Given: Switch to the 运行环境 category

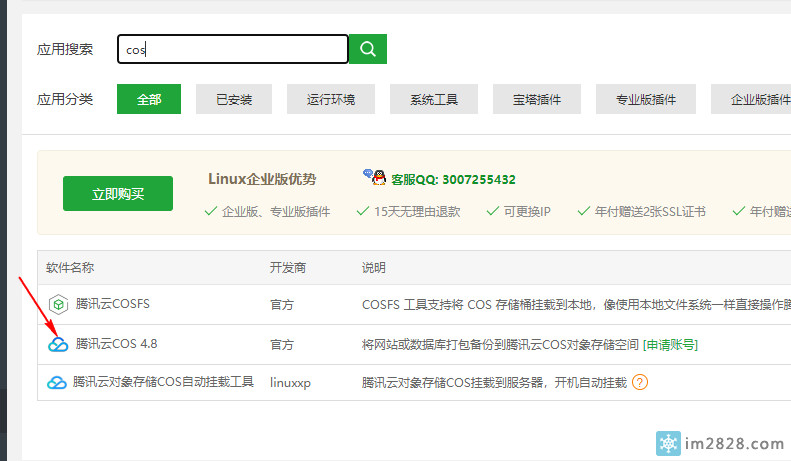Looking at the screenshot, I should [331, 99].
